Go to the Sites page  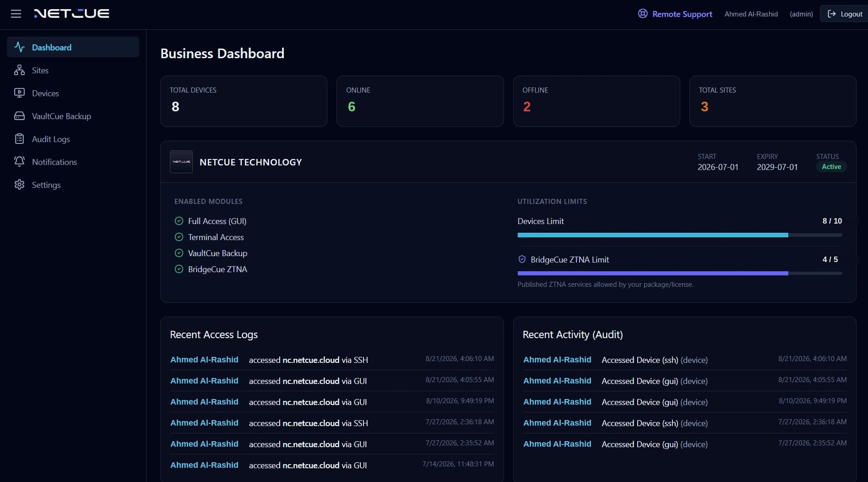(x=73, y=70)
